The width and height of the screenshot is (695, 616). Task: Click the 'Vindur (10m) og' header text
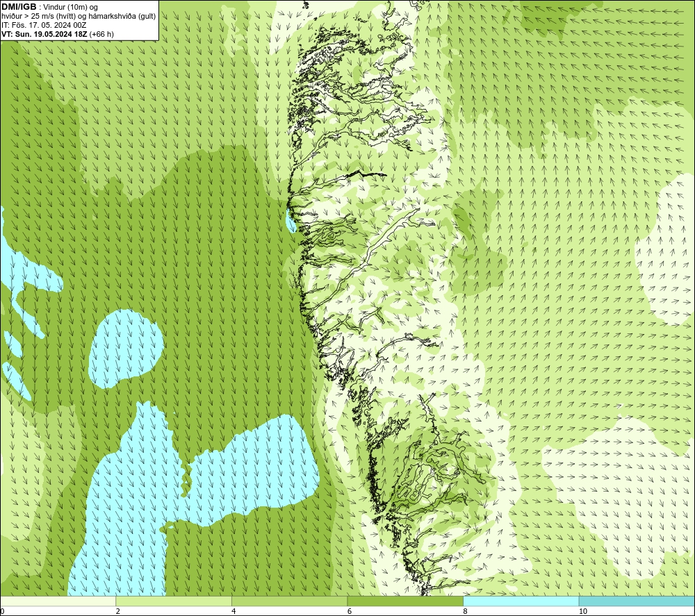[x=70, y=8]
